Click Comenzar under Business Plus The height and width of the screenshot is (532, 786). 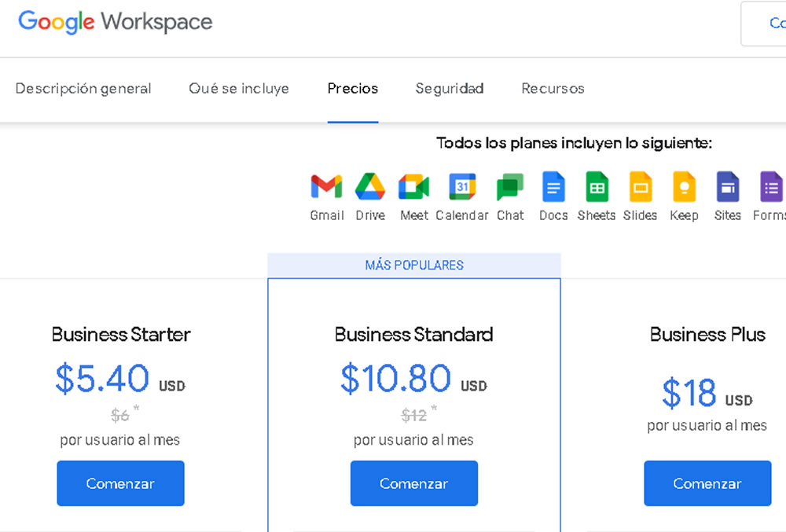tap(707, 483)
